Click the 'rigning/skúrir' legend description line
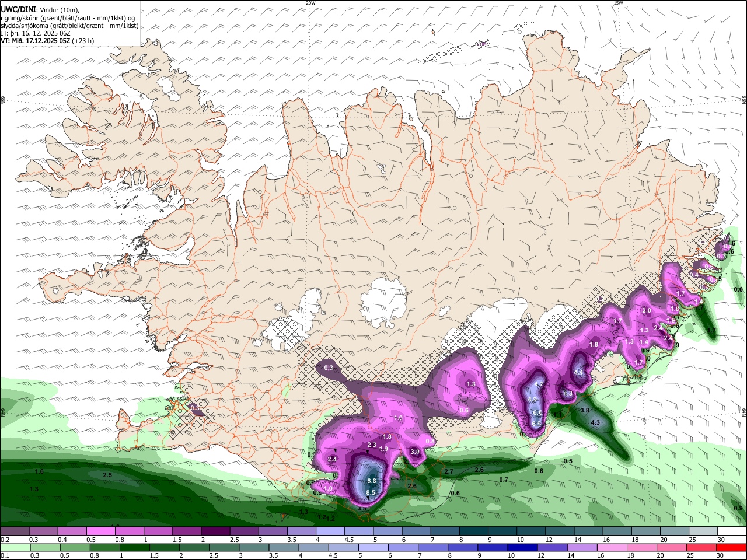Viewport: 747px width, 560px height. 68,18
